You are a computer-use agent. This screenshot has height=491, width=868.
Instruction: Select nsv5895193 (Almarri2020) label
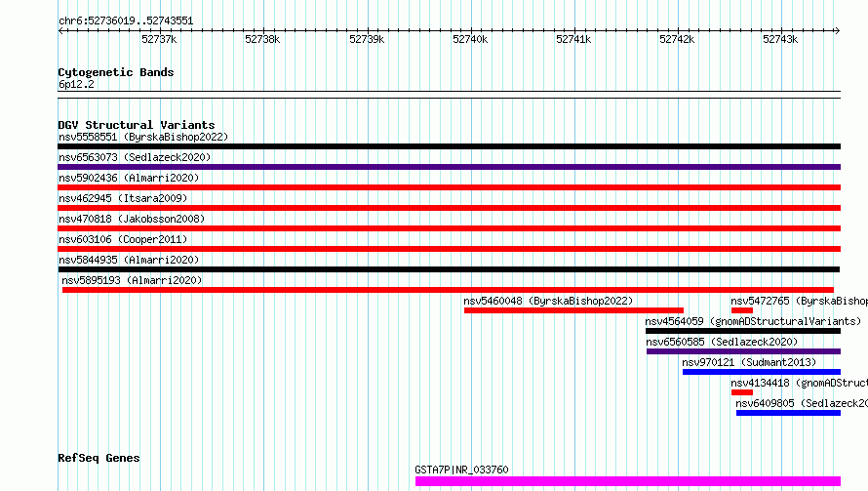click(x=132, y=280)
